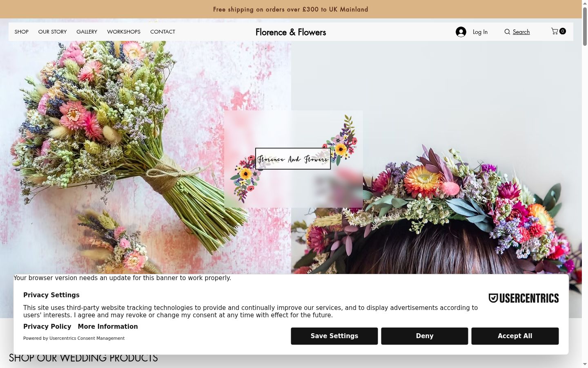Click the magnifying glass search icon
Viewport: 588px width, 368px height.
(x=507, y=32)
